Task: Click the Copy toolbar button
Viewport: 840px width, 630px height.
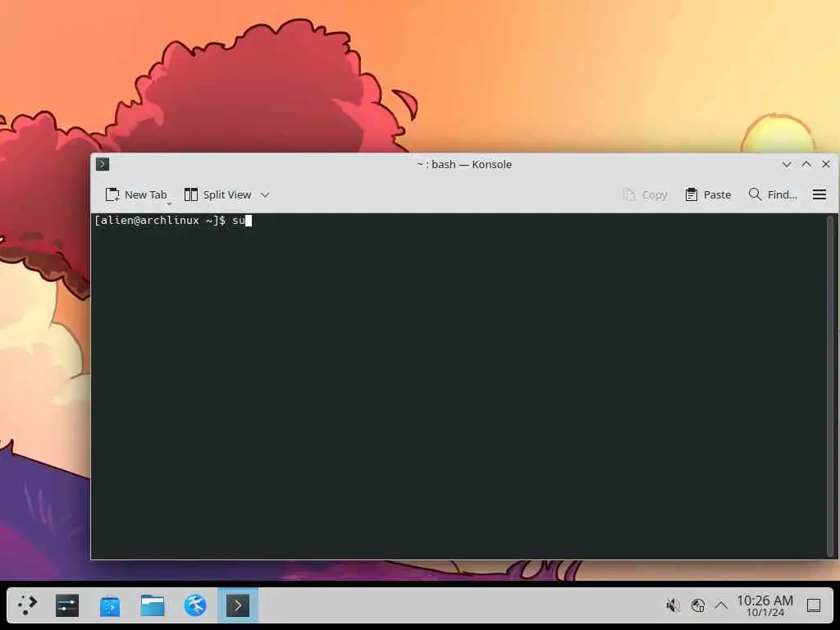Action: point(645,195)
